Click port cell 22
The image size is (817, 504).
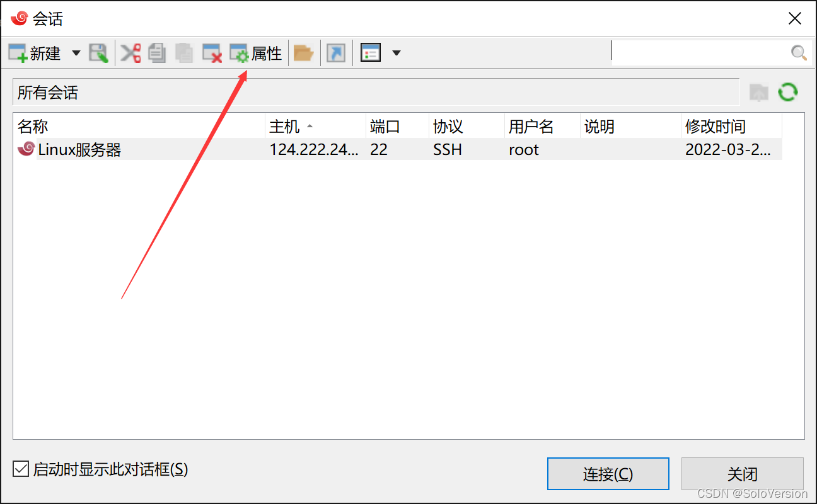379,150
